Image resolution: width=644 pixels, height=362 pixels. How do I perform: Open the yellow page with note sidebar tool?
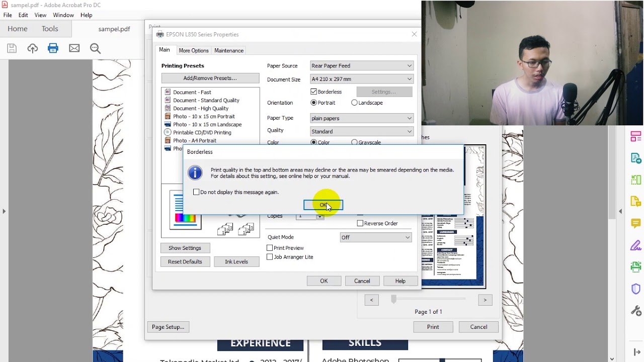tap(635, 202)
